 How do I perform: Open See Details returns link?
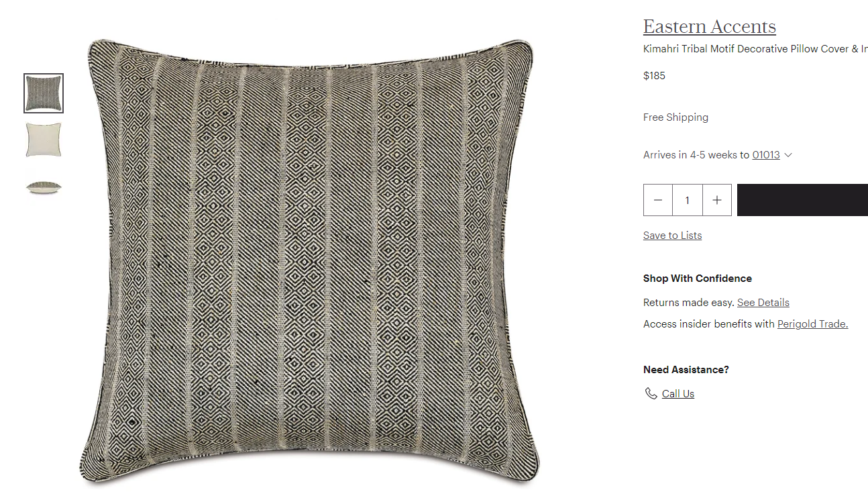763,303
